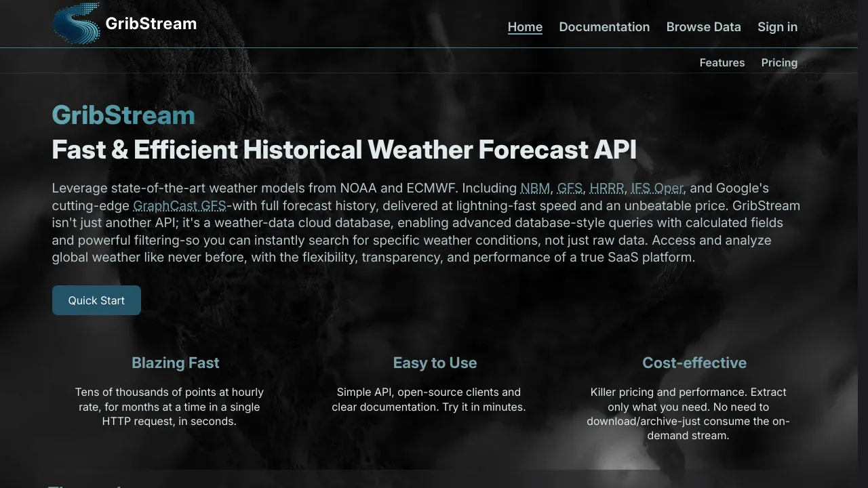Select the Blazing Fast heading

[x=176, y=363]
